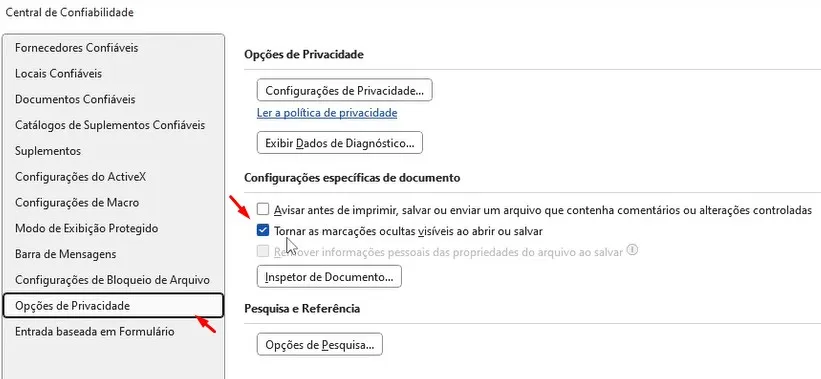Open Configurações de Privacidade button
821x379 pixels.
click(345, 91)
